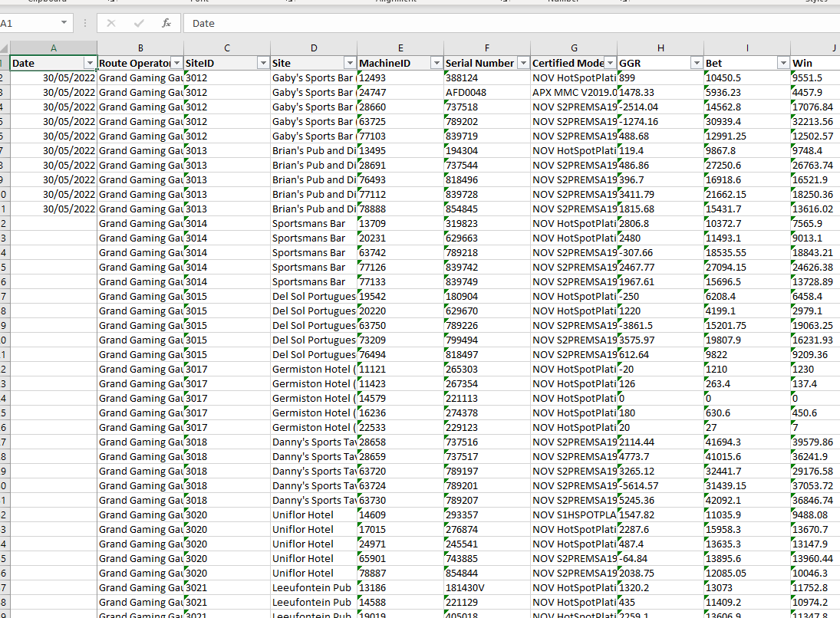Select column G by its header

[574, 48]
